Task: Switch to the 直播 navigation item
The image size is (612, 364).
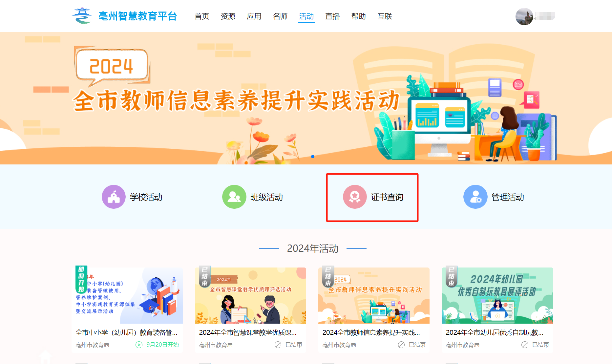Action: (332, 16)
